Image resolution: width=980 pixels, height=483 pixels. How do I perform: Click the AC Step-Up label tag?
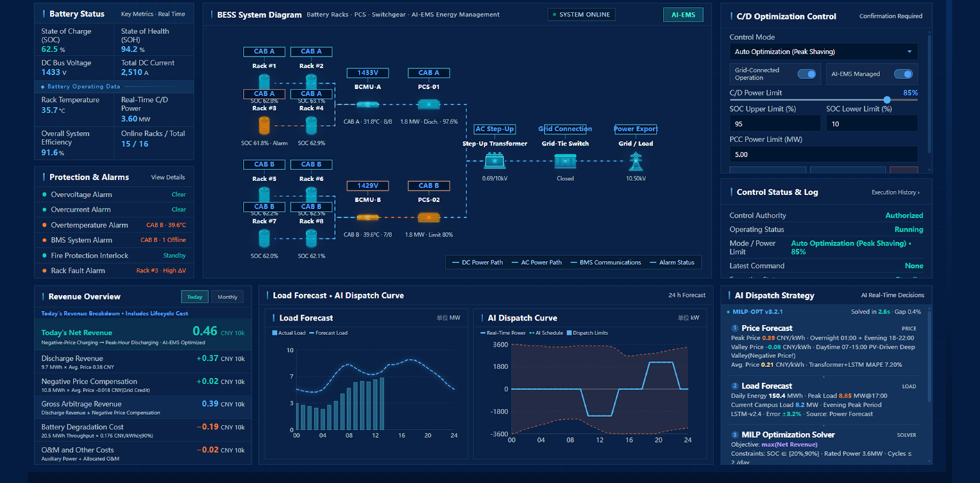pyautogui.click(x=495, y=129)
